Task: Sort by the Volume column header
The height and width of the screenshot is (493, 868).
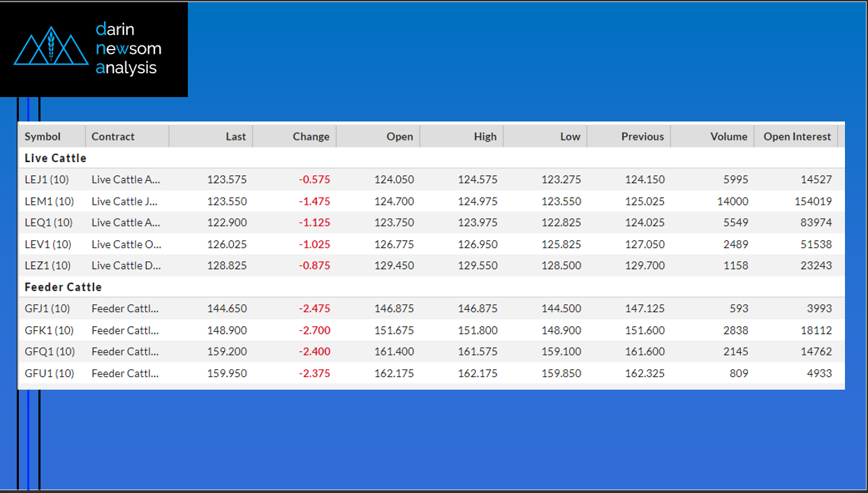Action: tap(728, 137)
